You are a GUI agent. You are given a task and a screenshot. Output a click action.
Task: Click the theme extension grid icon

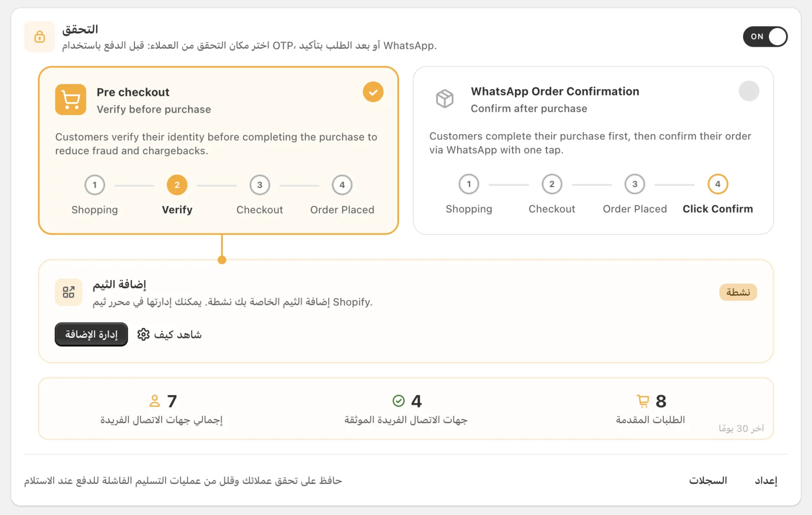click(x=69, y=292)
